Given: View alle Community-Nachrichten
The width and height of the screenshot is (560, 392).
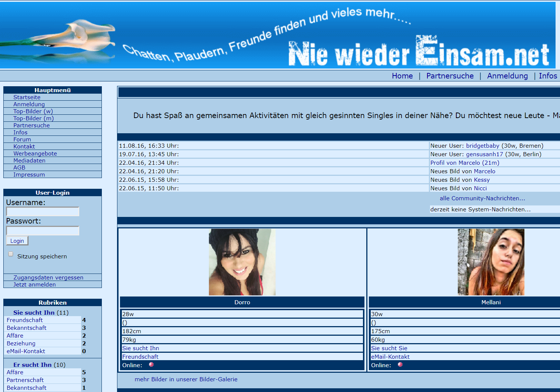Looking at the screenshot, I should click(482, 198).
